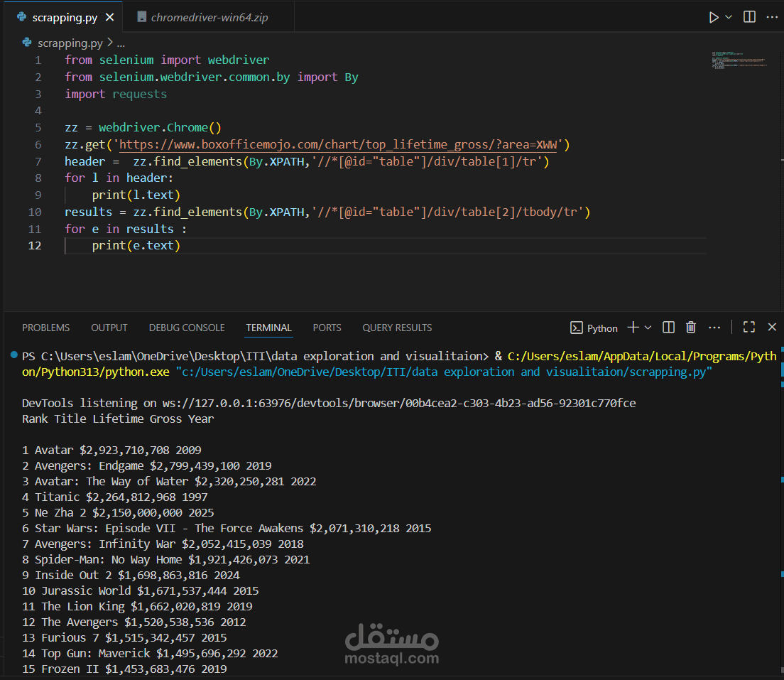Click 'for l in header:' line
The width and height of the screenshot is (784, 680).
coord(119,178)
